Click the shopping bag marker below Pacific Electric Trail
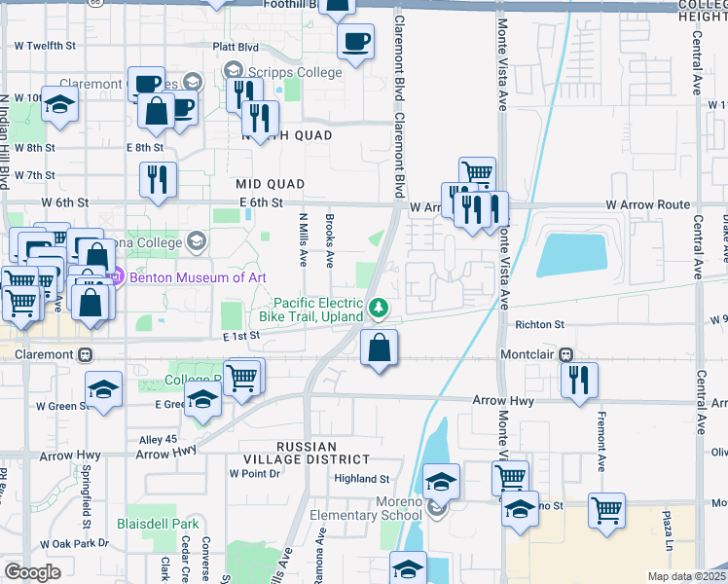This screenshot has width=728, height=584. pyautogui.click(x=380, y=348)
